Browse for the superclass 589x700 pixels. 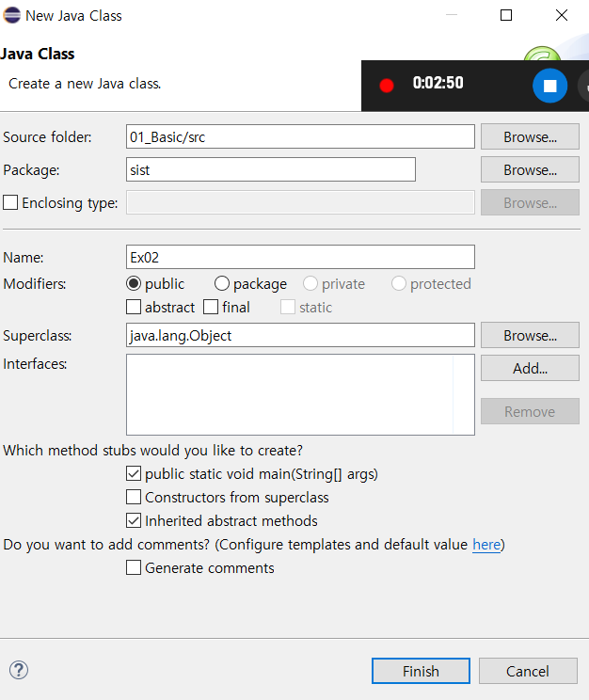pos(530,335)
